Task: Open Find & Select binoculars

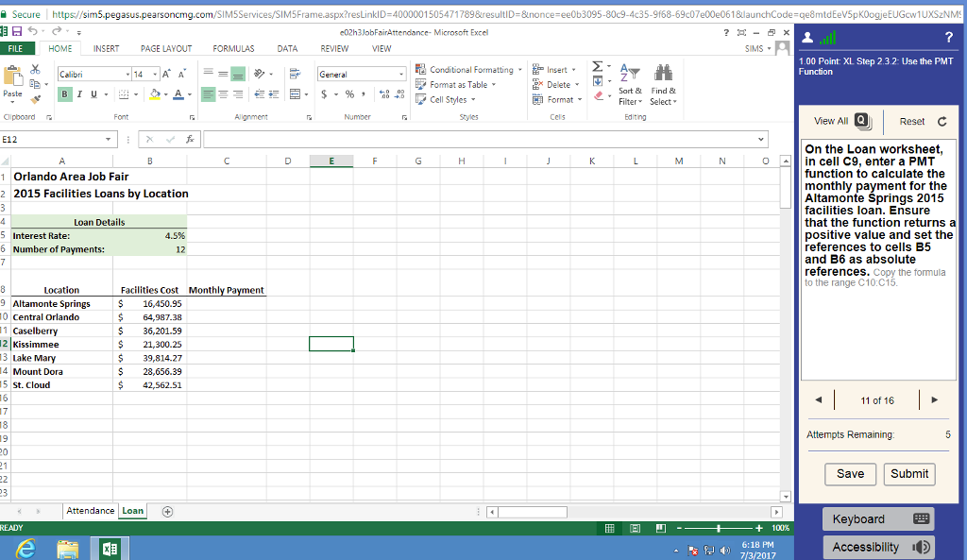Action: pos(663,77)
